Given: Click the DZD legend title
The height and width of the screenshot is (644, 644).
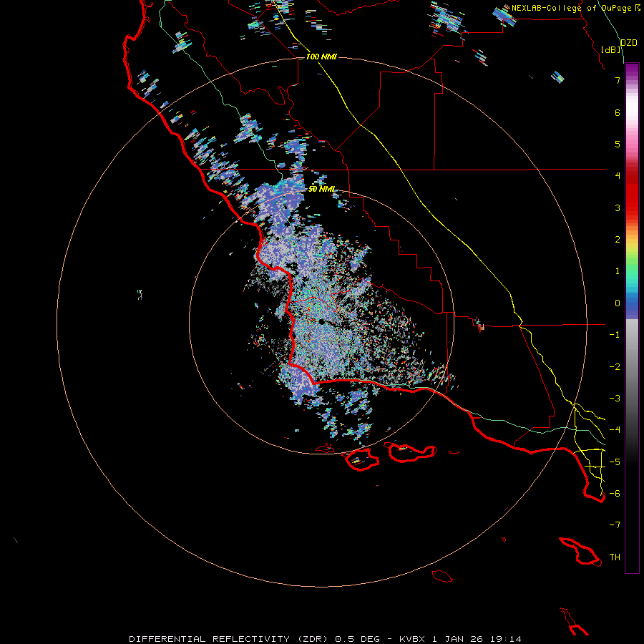Looking at the screenshot, I should 628,43.
